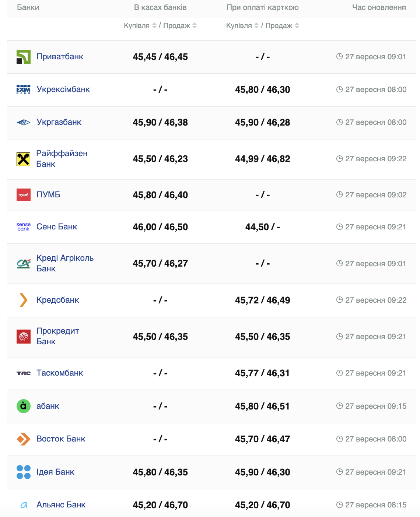Click the Восток Банк orange logo
This screenshot has height=517, width=420.
(x=24, y=439)
